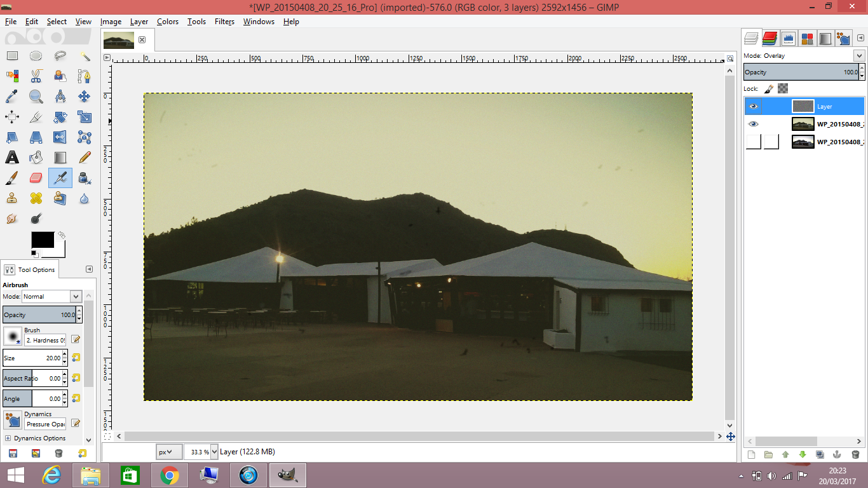This screenshot has height=488, width=868.
Task: Select the Pencil tool
Action: coord(85,158)
